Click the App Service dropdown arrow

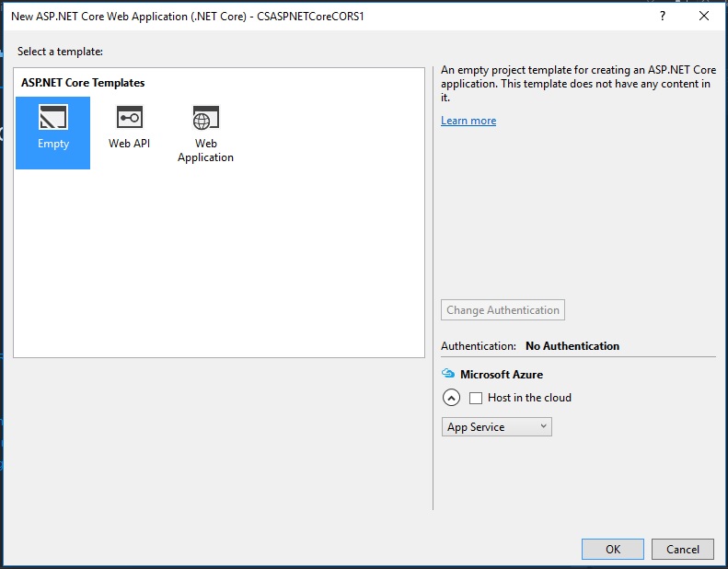click(543, 426)
